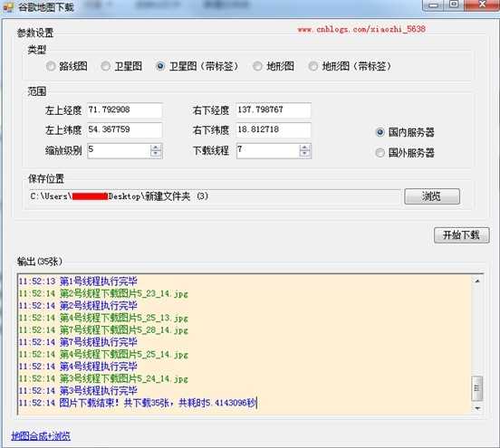Click final log line 图片下载结束

point(138,403)
